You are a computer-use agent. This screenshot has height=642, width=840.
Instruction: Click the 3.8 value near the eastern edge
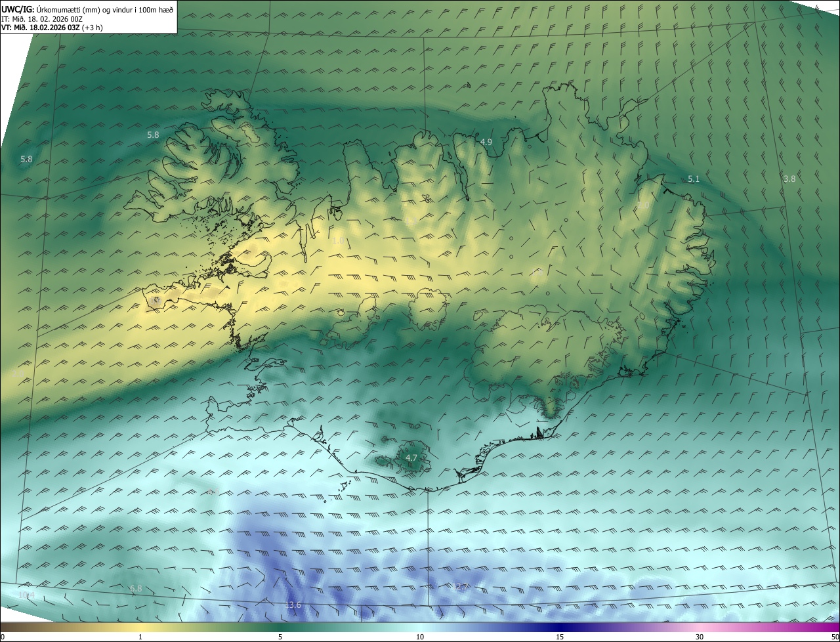tap(789, 179)
